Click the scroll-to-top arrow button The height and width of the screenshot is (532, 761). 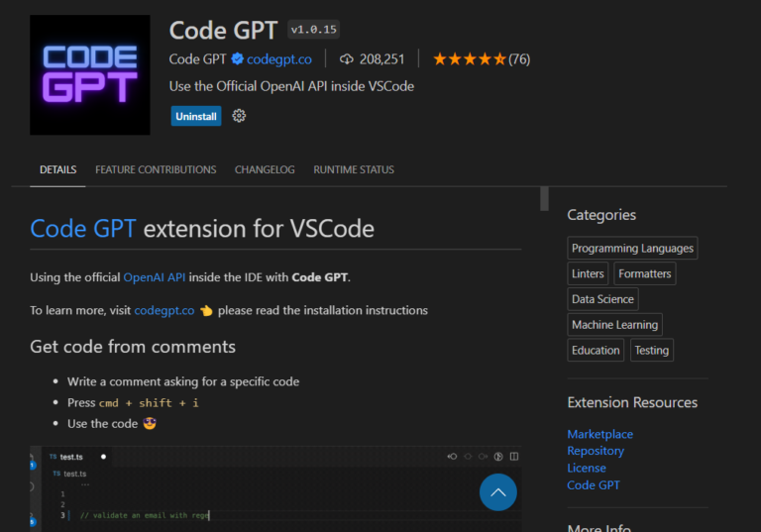pyautogui.click(x=498, y=492)
